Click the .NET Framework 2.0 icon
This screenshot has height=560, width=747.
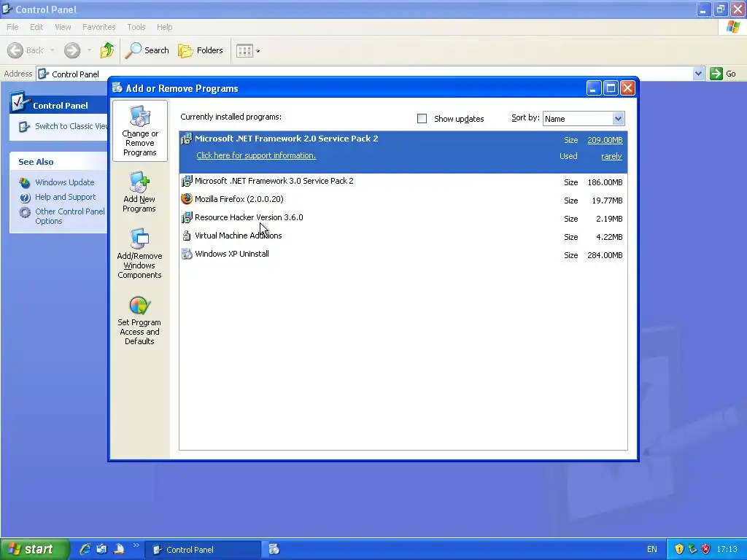point(187,139)
